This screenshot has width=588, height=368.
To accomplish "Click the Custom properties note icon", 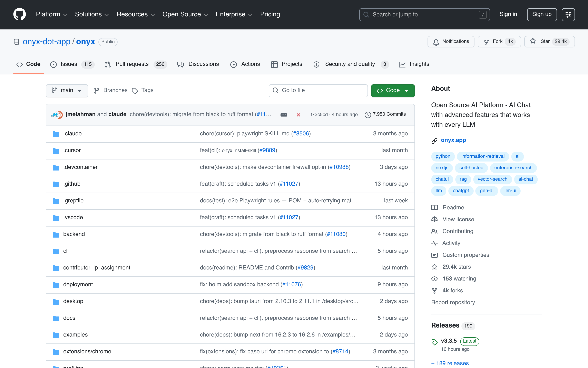I will pyautogui.click(x=434, y=255).
